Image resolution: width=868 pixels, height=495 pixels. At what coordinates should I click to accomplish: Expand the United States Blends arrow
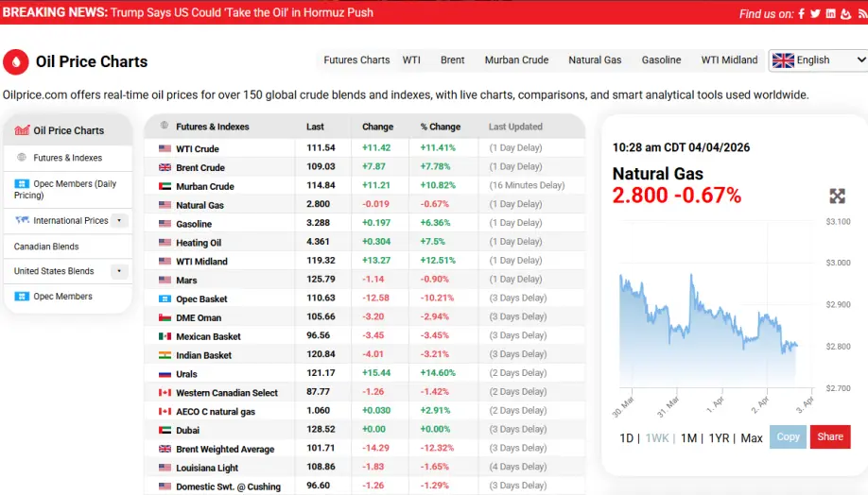[x=119, y=271]
